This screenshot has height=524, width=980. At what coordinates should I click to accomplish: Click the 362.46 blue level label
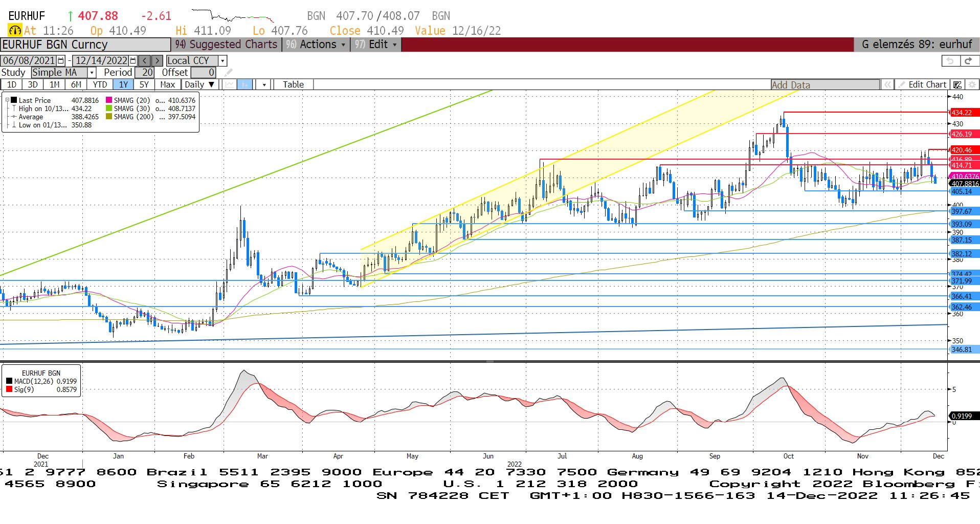pyautogui.click(x=964, y=307)
